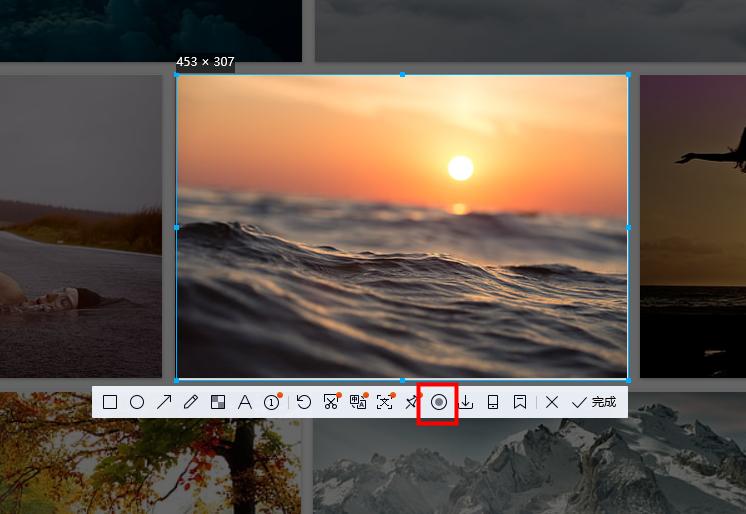Pin the screenshot to screen
This screenshot has height=514, width=746.
(x=411, y=402)
